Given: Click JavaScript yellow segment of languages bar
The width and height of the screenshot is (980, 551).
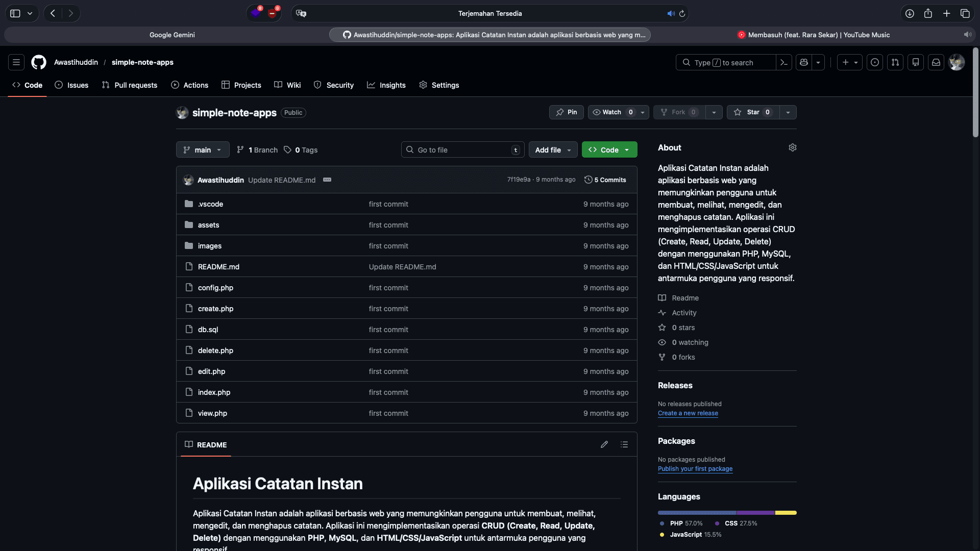Looking at the screenshot, I should (786, 512).
